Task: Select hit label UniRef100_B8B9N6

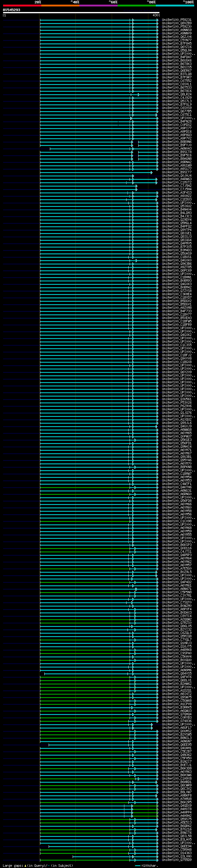Action: pyautogui.click(x=177, y=142)
